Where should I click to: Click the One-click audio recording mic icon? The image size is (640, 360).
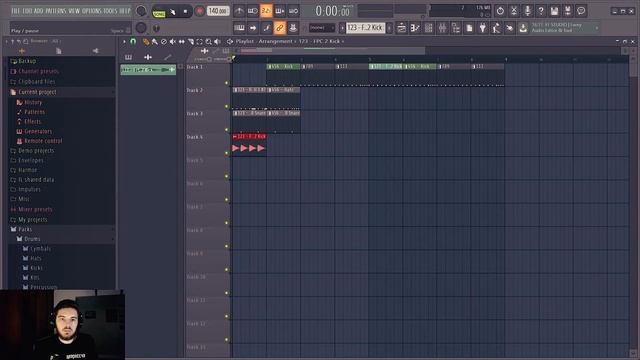527,11
